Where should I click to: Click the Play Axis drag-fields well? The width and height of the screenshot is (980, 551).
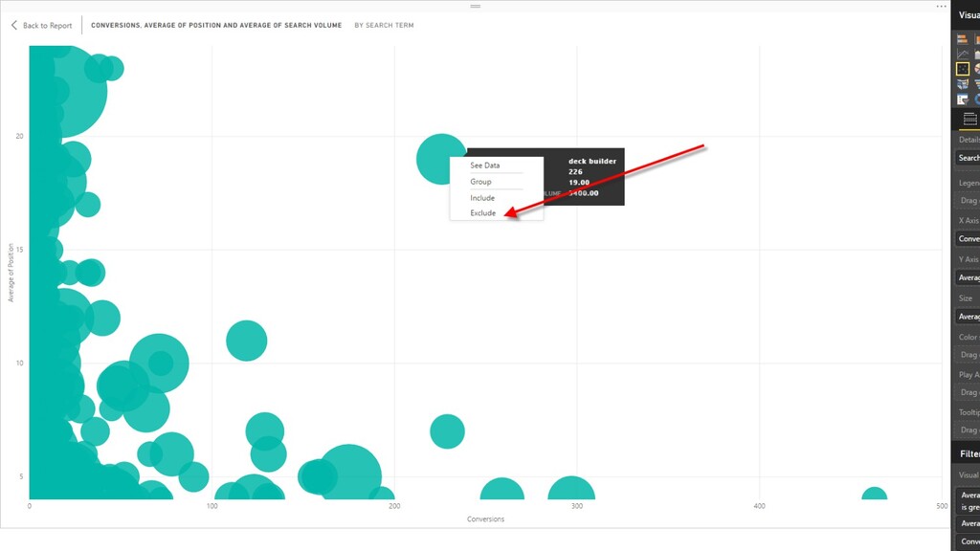tap(969, 392)
